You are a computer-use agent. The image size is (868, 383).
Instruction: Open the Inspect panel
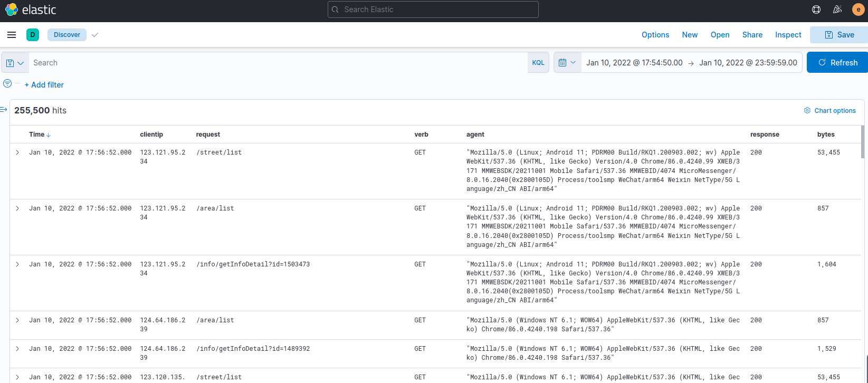788,35
